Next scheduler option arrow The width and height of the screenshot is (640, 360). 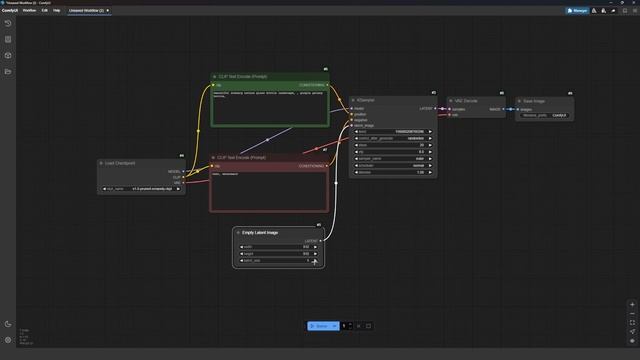(430, 166)
